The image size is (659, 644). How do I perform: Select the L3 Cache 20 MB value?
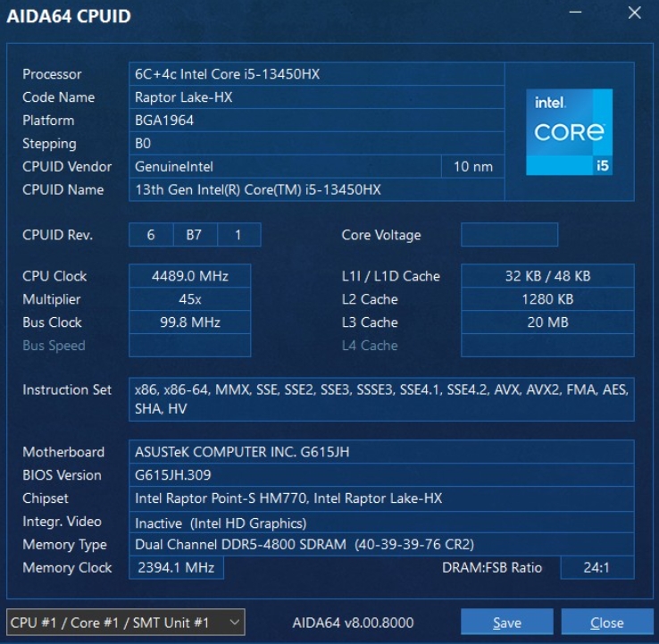[x=547, y=322]
